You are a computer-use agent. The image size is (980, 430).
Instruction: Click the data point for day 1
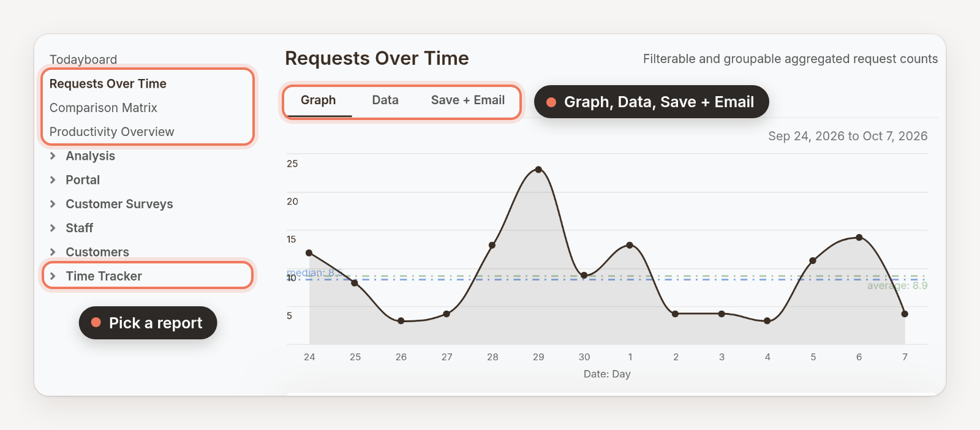click(630, 245)
